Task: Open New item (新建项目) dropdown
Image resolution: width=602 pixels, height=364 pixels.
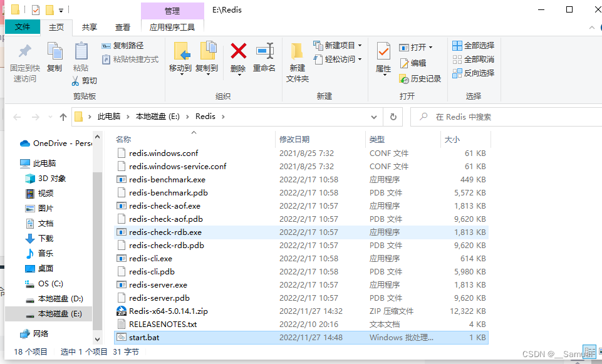Action: point(338,46)
